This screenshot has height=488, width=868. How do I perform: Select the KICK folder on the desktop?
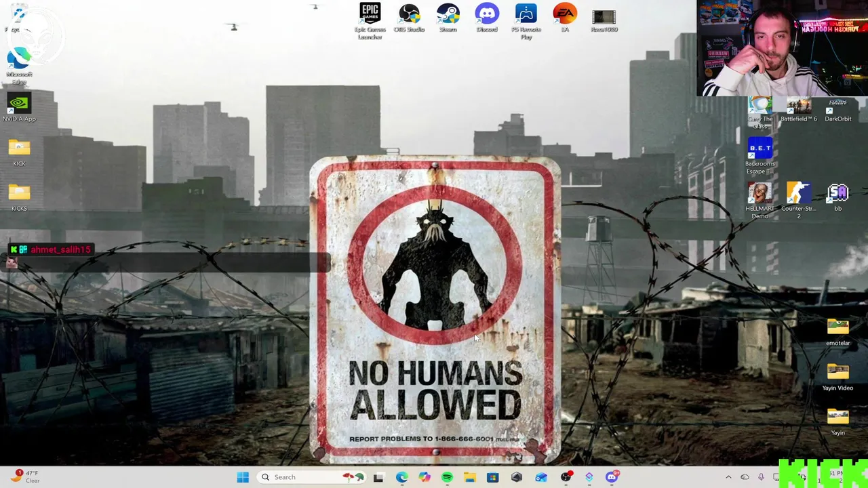[19, 152]
